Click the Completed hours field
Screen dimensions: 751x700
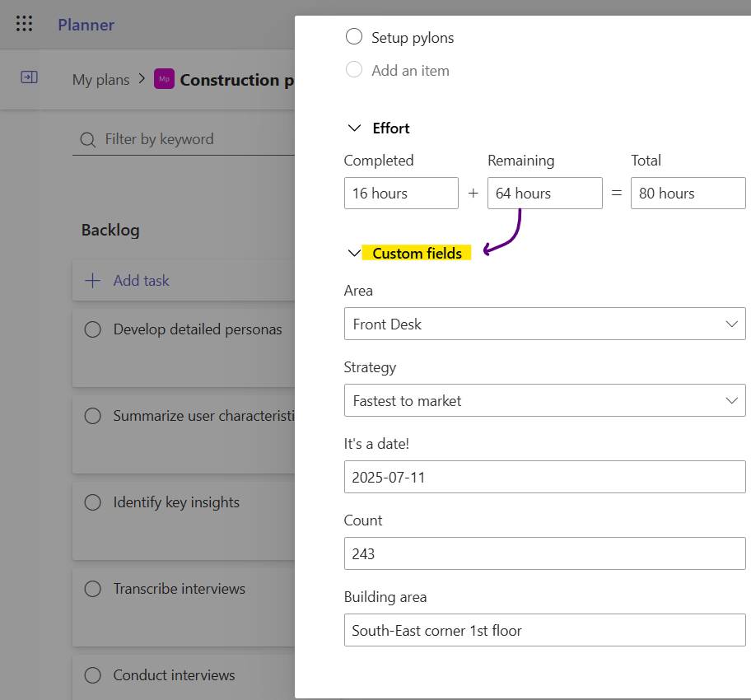pos(401,194)
